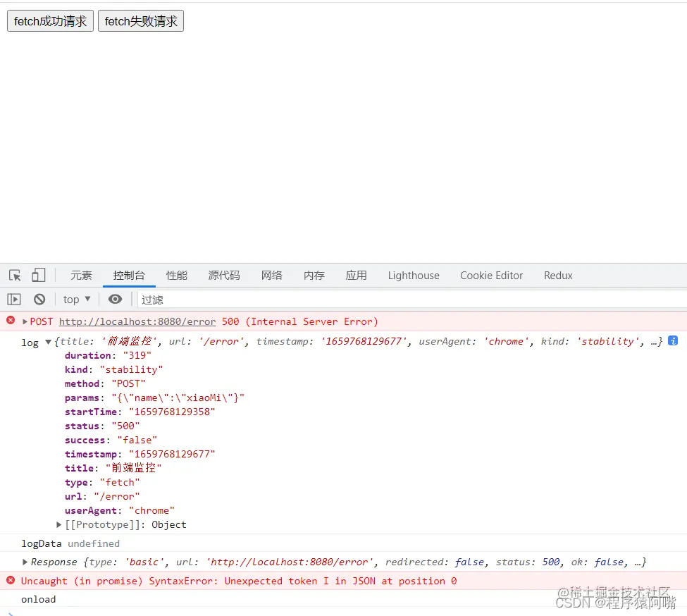The width and height of the screenshot is (687, 616).
Task: Click the onload log line
Action: 39,599
